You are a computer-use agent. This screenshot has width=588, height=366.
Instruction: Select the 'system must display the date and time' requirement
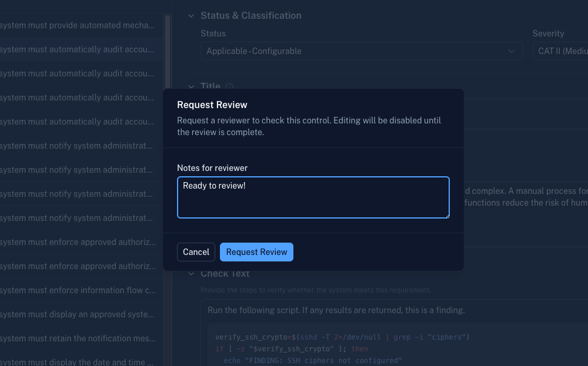76,361
